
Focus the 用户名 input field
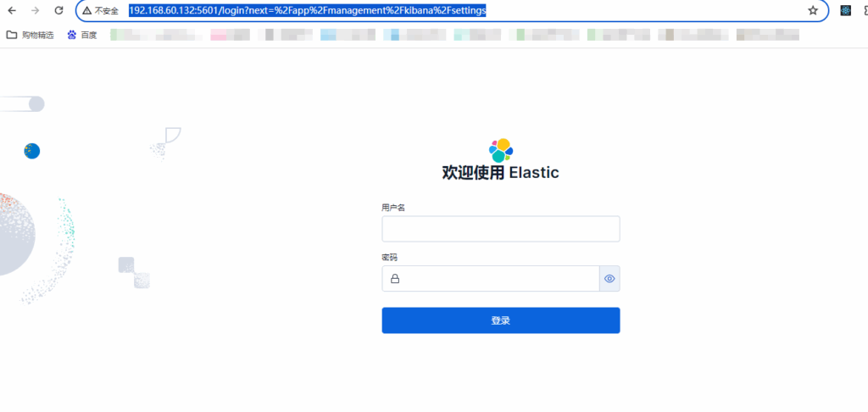click(x=501, y=229)
